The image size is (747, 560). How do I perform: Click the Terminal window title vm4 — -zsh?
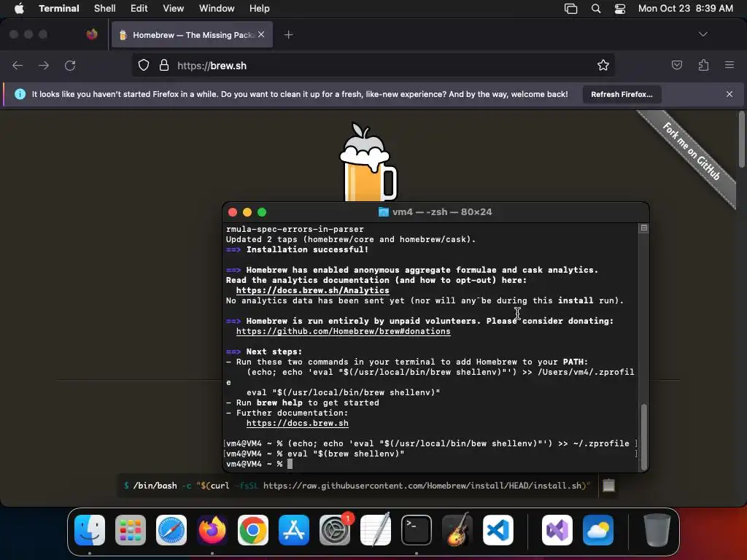coord(436,212)
